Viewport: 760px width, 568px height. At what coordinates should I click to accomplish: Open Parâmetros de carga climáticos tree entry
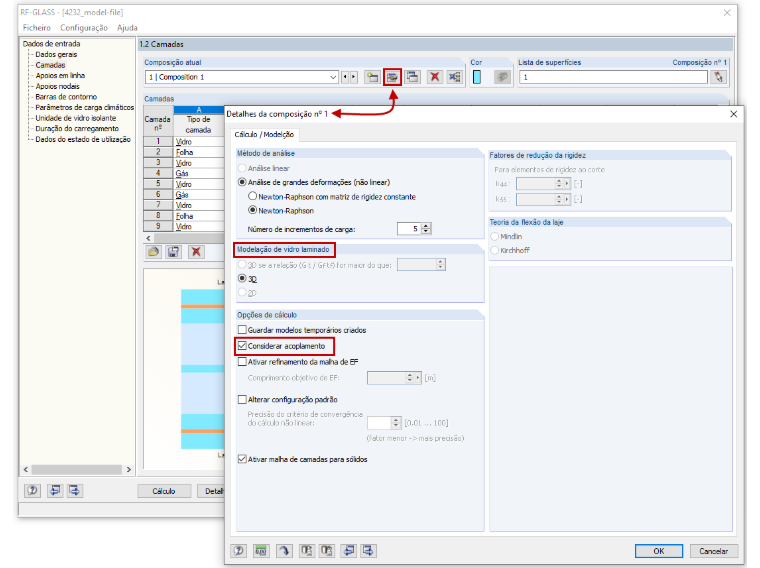coord(84,108)
